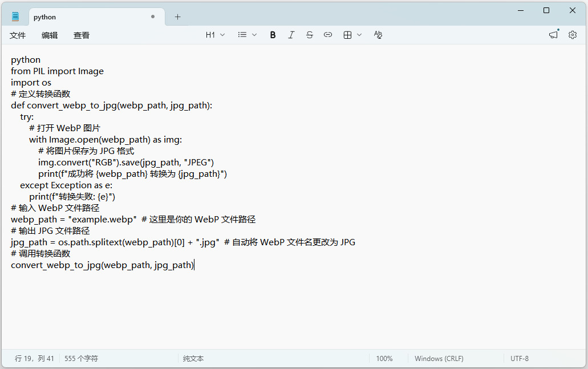Close the Notepad window

tap(572, 10)
